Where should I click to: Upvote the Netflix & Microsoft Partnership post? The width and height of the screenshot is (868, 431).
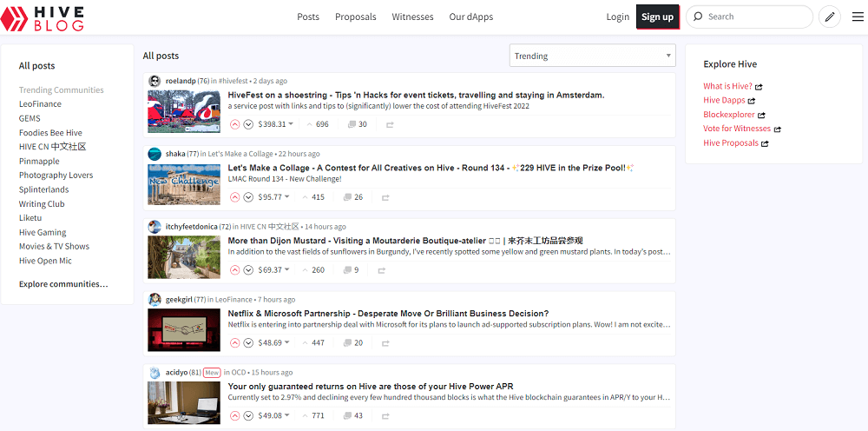point(234,342)
